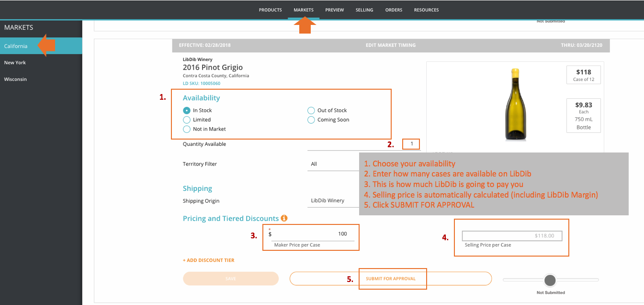644x305 pixels.
Task: Click SUBMIT FOR APPROVAL button
Action: [x=391, y=279]
